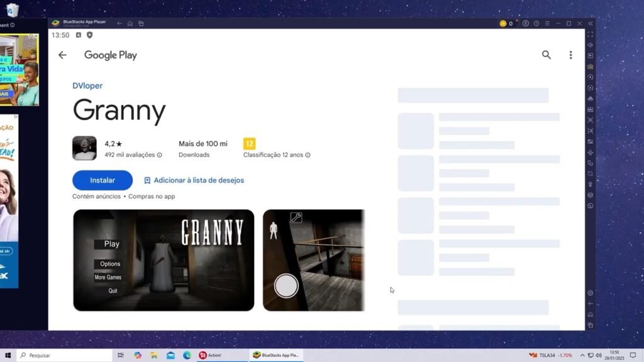
Task: Collapse the BlueStacks side toolbar
Action: [x=591, y=23]
